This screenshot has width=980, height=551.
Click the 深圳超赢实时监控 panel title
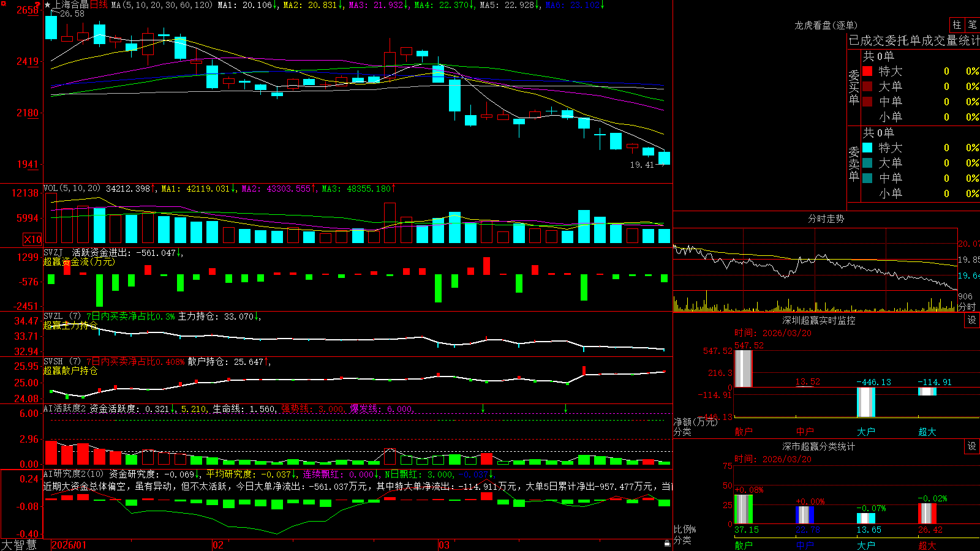819,320
